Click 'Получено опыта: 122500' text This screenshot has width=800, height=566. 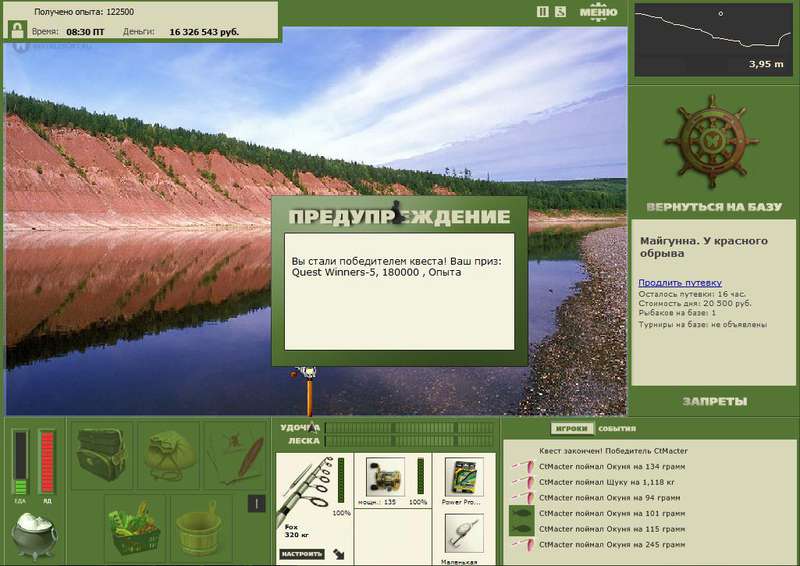(84, 12)
